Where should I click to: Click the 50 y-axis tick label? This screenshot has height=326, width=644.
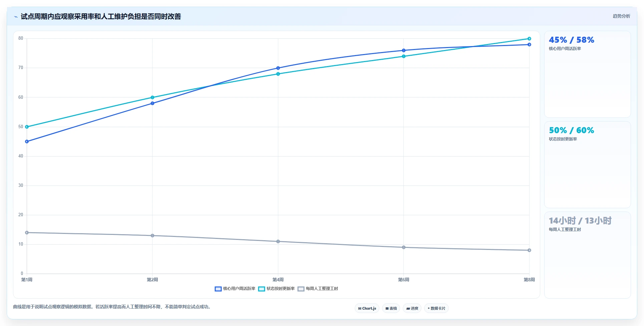pos(21,127)
